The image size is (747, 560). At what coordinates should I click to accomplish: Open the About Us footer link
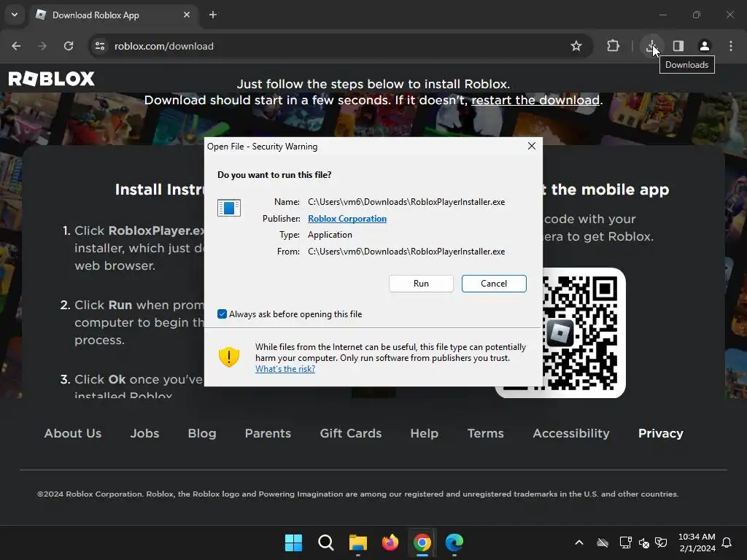click(73, 433)
